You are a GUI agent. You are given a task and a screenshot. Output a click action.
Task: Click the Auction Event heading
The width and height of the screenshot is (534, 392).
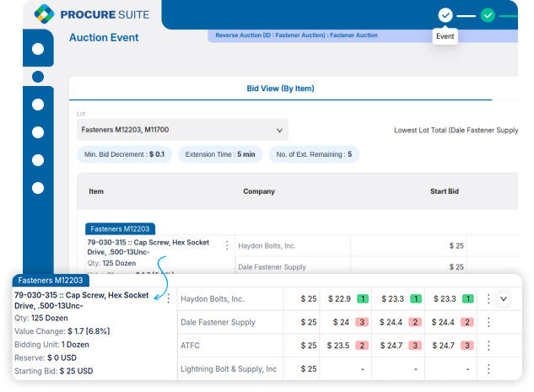coord(104,37)
